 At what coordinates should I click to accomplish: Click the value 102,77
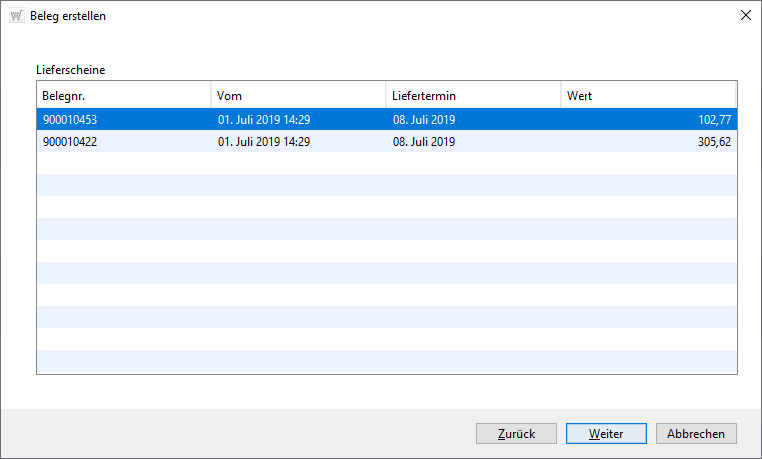714,120
